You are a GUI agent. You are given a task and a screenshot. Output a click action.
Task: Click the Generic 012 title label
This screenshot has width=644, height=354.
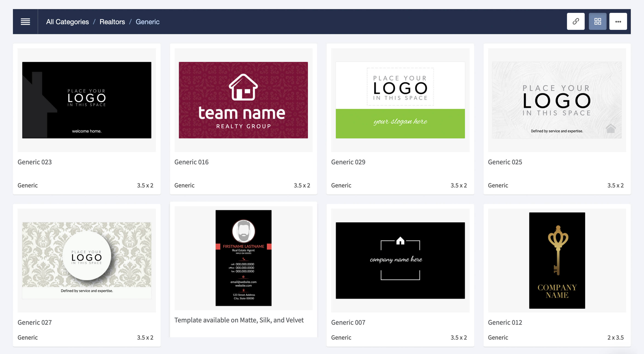(x=505, y=322)
